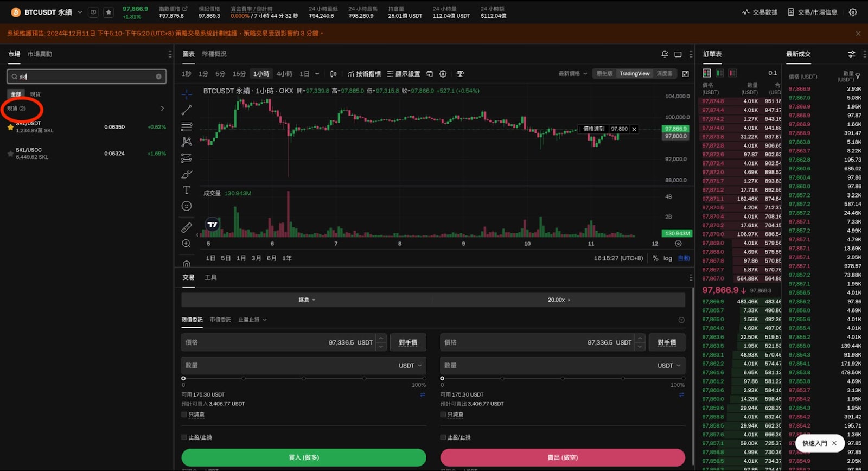Click 賣出 (做空) sell button

[x=563, y=457]
